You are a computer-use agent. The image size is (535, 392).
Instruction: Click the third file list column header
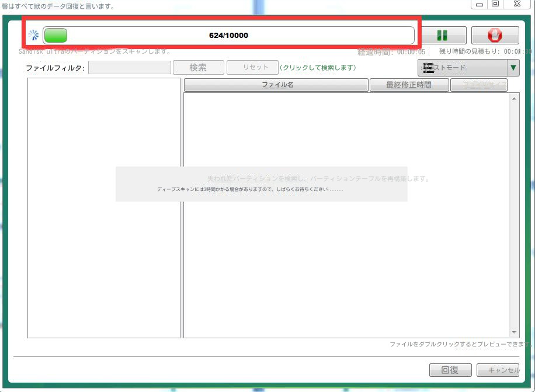tap(479, 85)
